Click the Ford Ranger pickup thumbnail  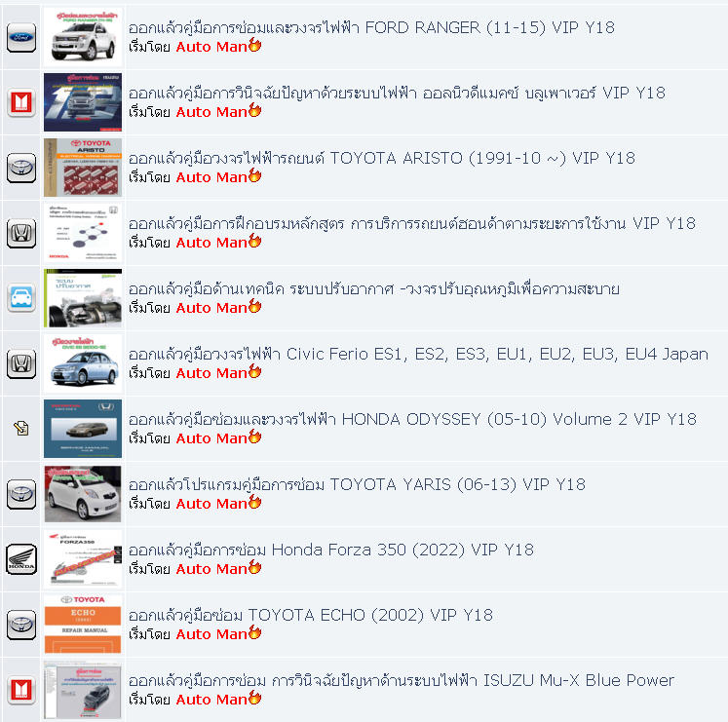pos(83,37)
